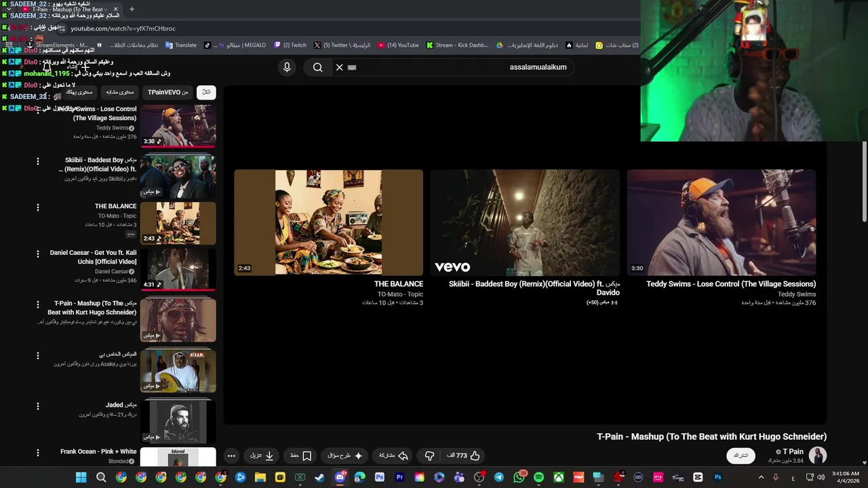Open the Translate bookmark
868x488 pixels.
pyautogui.click(x=181, y=45)
